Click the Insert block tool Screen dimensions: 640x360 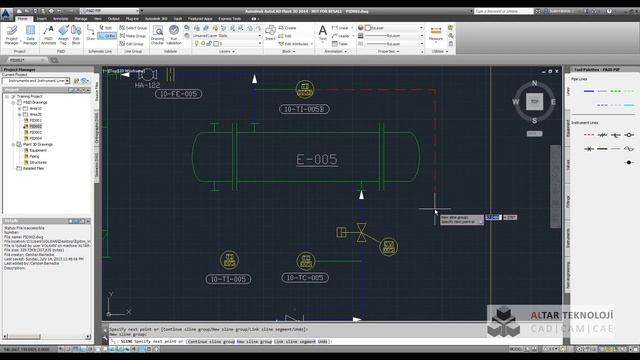[270, 33]
